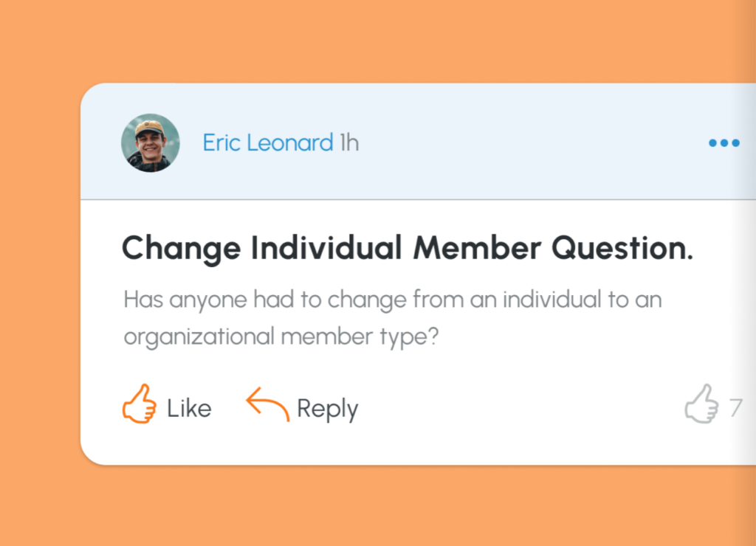Click the orange thumbs-up Like icon
The height and width of the screenshot is (546, 756).
140,404
